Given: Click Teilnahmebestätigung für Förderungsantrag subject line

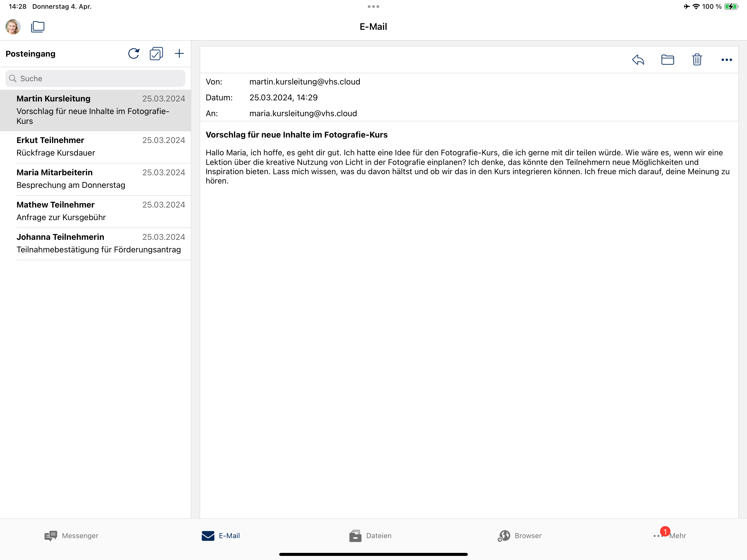Looking at the screenshot, I should point(99,250).
